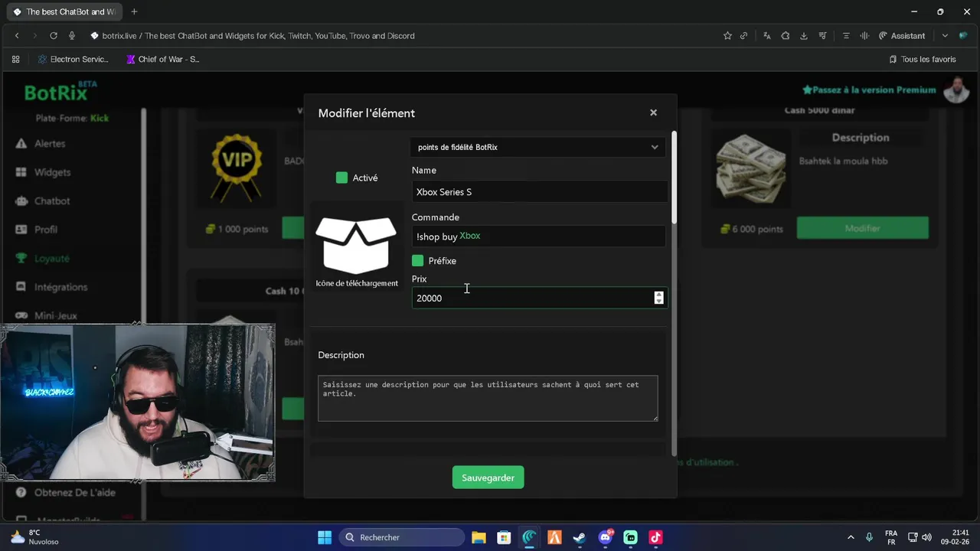Open the Assistant button
The image size is (980, 551).
pyautogui.click(x=902, y=36)
